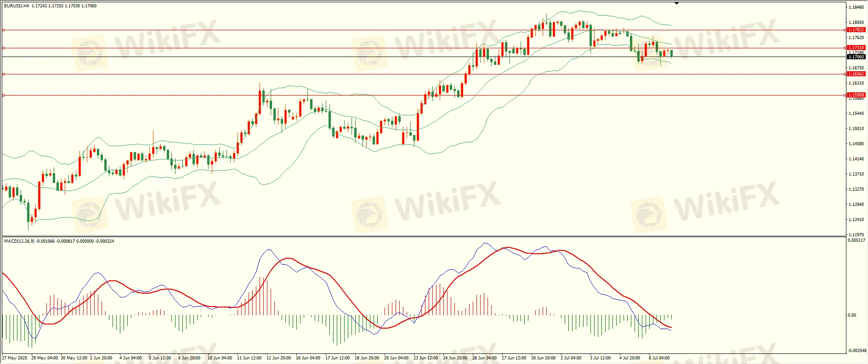Click the 1.12410 price axis value

[856, 220]
